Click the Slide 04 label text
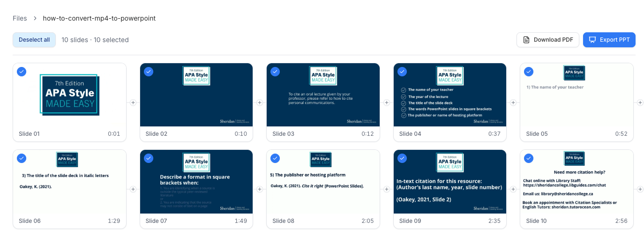 coord(410,134)
